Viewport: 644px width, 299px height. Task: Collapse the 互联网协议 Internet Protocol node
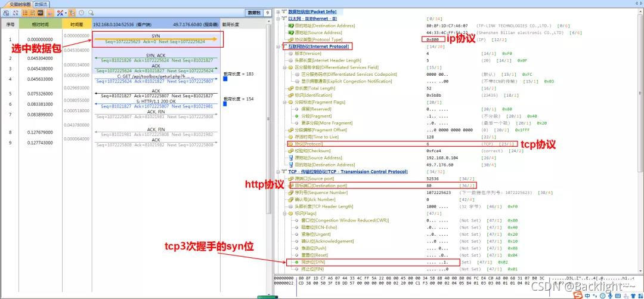click(x=278, y=47)
